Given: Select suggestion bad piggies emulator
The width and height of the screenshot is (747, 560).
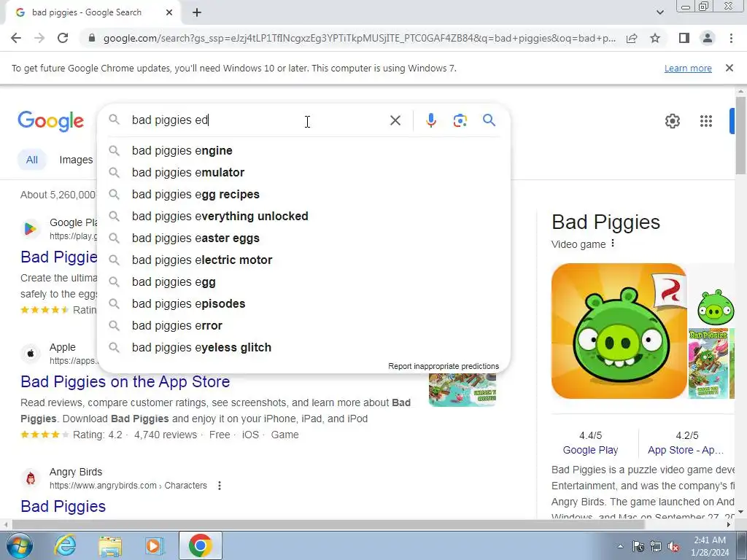Looking at the screenshot, I should click(303, 172).
